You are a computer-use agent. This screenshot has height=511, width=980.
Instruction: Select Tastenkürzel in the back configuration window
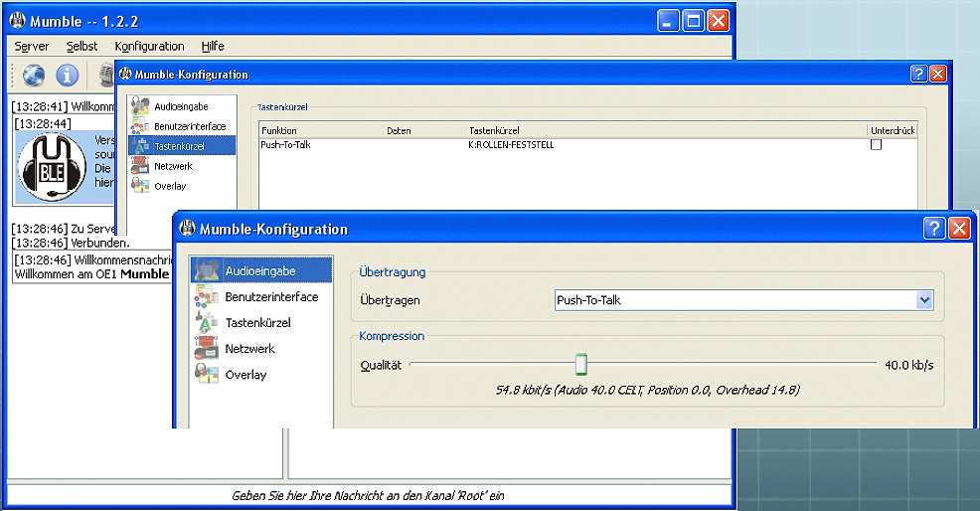(x=182, y=146)
